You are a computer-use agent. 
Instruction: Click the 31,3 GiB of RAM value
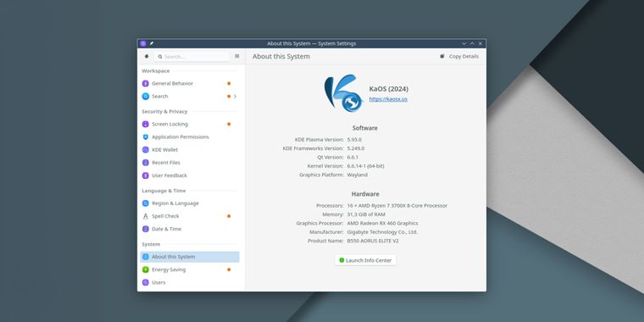pyautogui.click(x=366, y=214)
